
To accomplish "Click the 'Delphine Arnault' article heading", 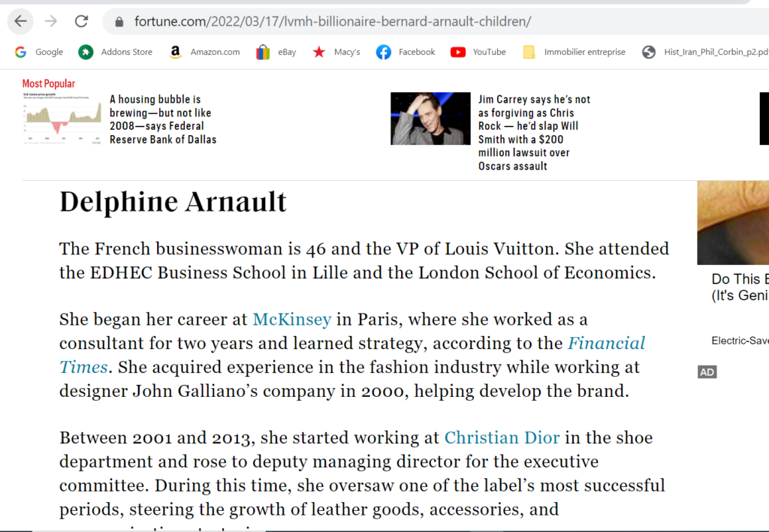I will tap(173, 202).
